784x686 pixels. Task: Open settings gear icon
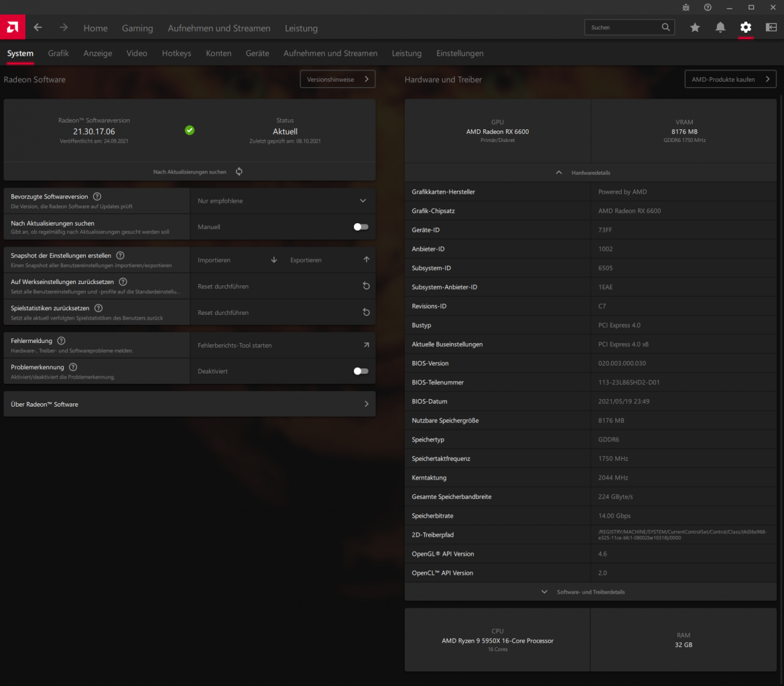tap(746, 27)
